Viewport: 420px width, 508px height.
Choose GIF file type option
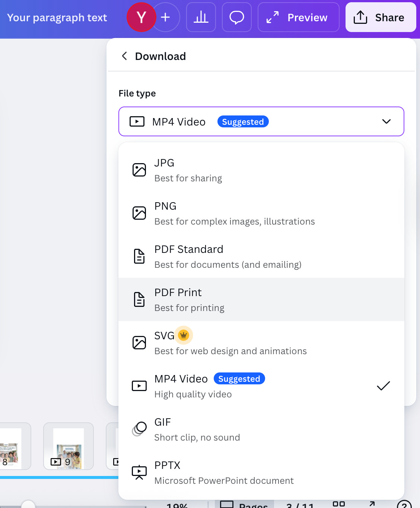point(261,429)
